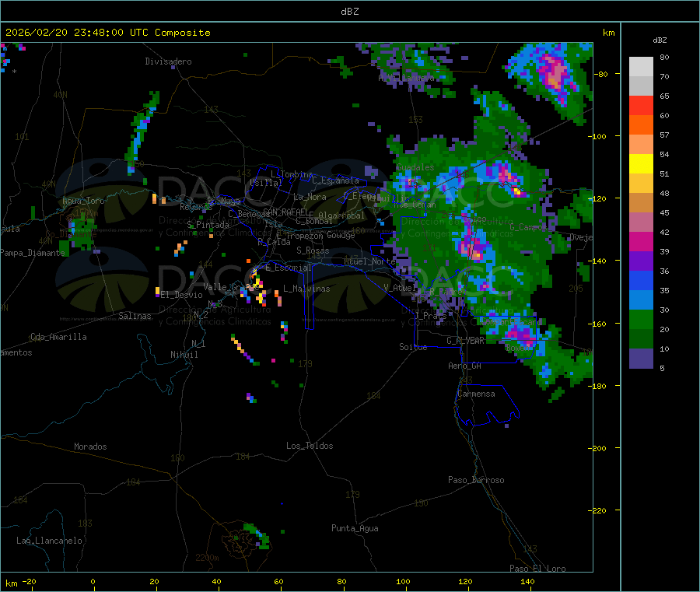Click the Aero_GA label
This screenshot has width=700, height=592.
pos(464,366)
